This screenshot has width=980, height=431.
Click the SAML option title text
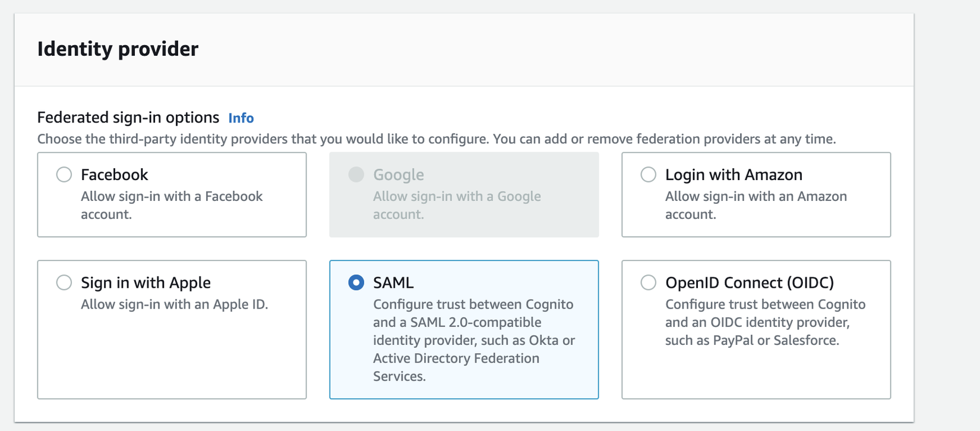pyautogui.click(x=393, y=282)
